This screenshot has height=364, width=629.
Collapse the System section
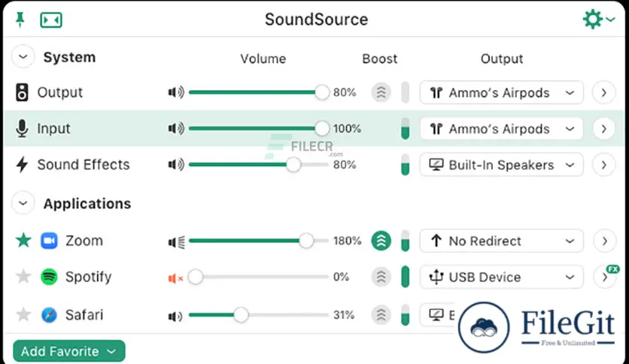[23, 56]
